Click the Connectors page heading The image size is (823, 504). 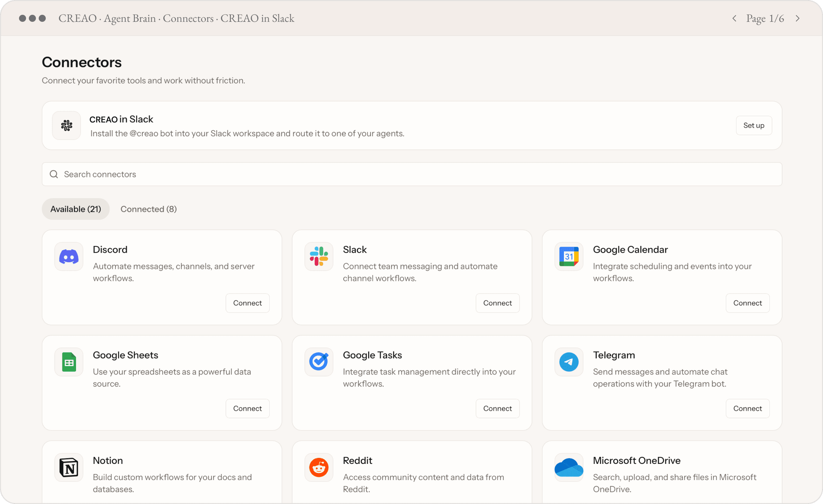click(x=82, y=62)
